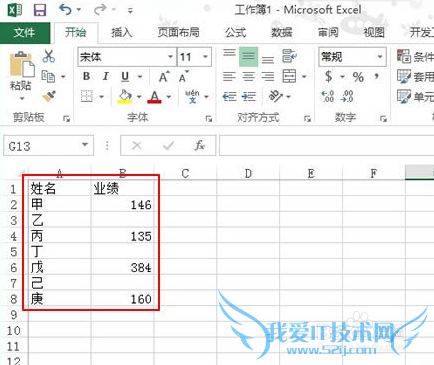
Task: Open the 字体 group dialog launcher
Action: point(209,119)
